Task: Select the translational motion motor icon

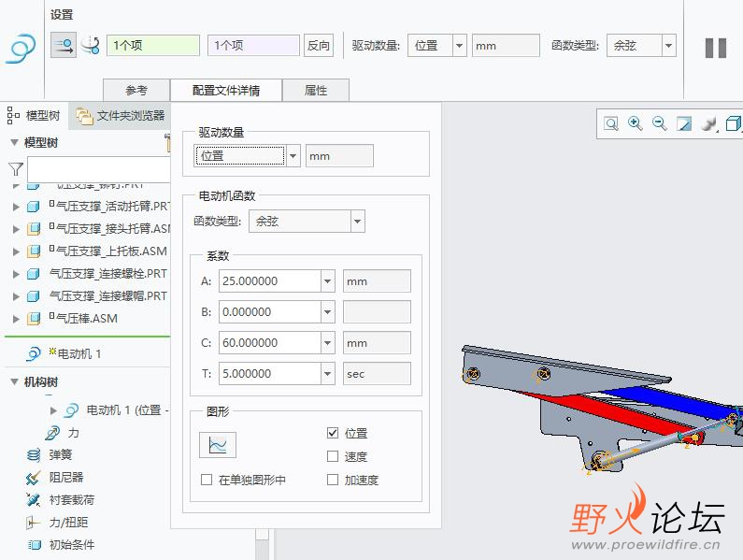Action: 64,46
